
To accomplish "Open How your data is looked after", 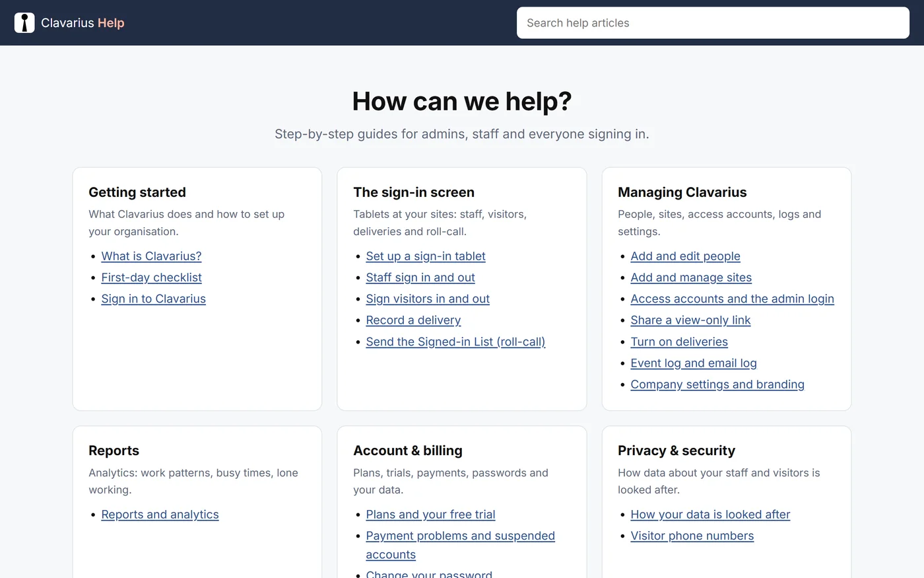I will point(710,515).
